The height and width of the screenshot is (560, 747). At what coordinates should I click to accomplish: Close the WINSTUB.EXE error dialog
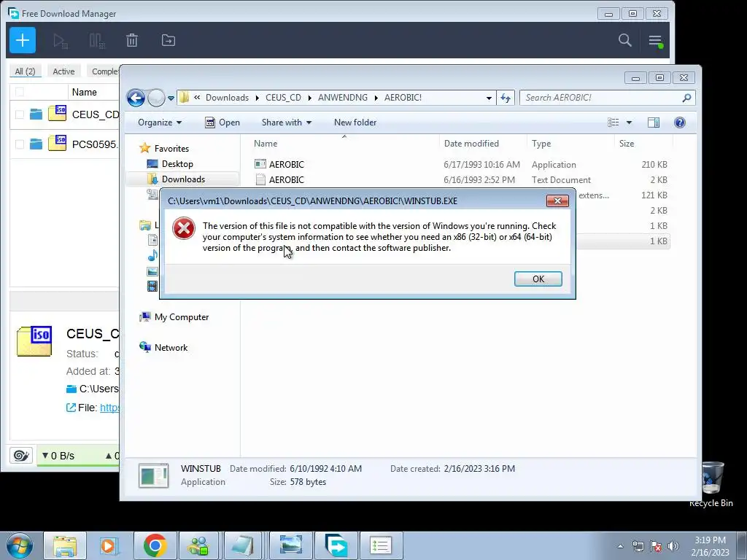(x=557, y=201)
